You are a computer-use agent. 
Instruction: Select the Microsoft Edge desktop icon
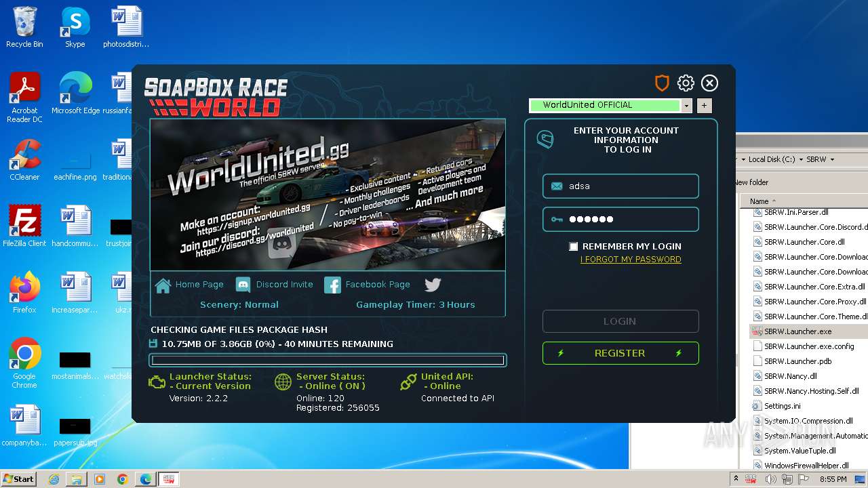pyautogui.click(x=75, y=94)
